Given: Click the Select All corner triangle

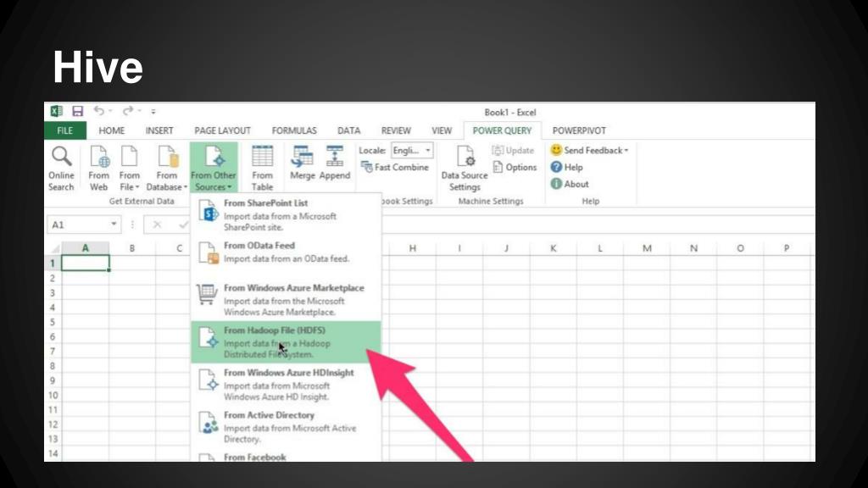Looking at the screenshot, I should tap(55, 248).
